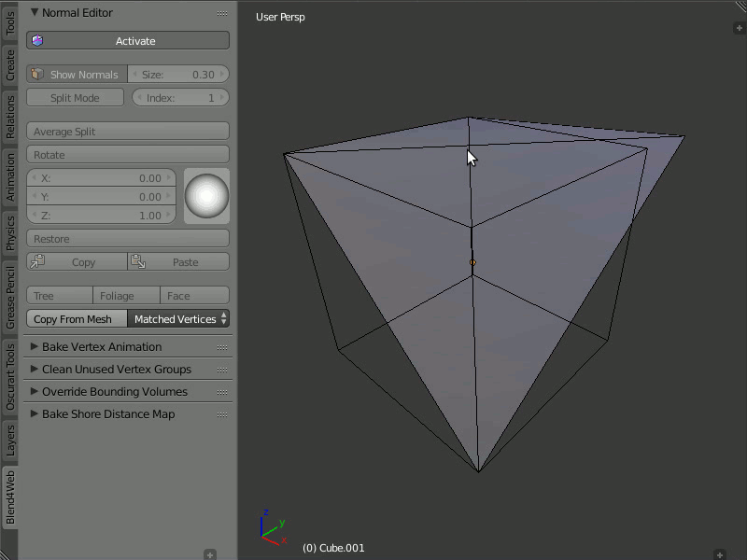Click the Show Normals cube icon

tap(37, 75)
